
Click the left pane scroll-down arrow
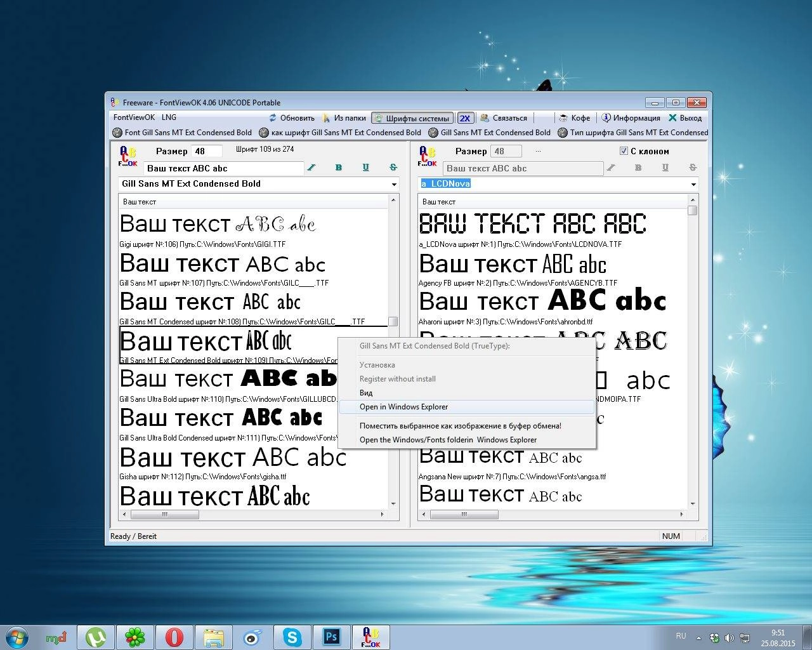coord(393,503)
